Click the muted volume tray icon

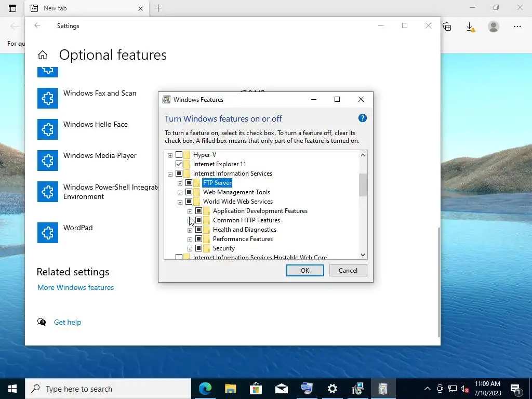(464, 389)
